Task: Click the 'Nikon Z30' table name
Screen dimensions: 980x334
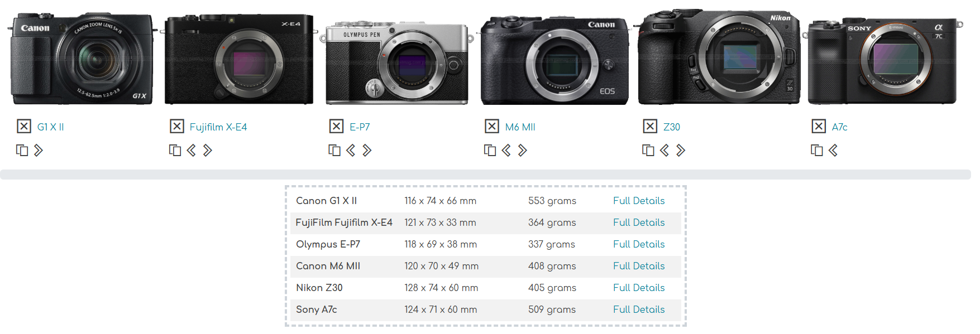Action: tap(319, 288)
